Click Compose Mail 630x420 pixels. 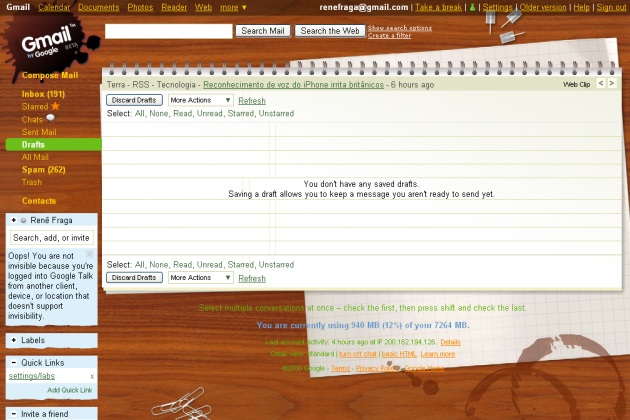(50, 75)
